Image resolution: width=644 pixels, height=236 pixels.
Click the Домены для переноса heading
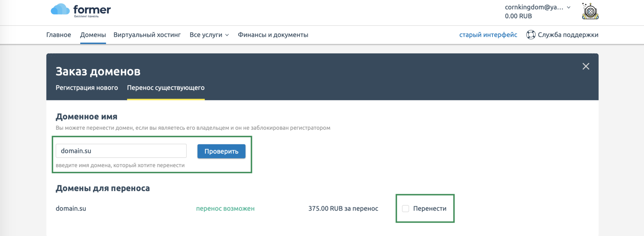(x=103, y=188)
